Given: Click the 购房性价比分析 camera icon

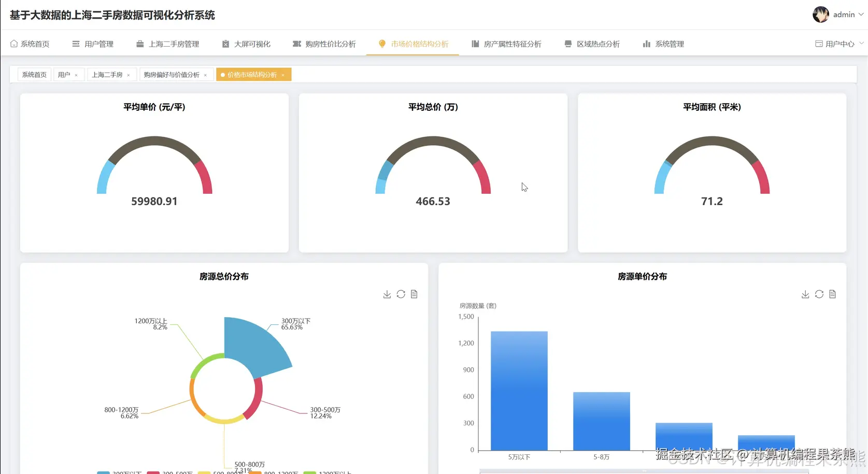Looking at the screenshot, I should pos(297,44).
